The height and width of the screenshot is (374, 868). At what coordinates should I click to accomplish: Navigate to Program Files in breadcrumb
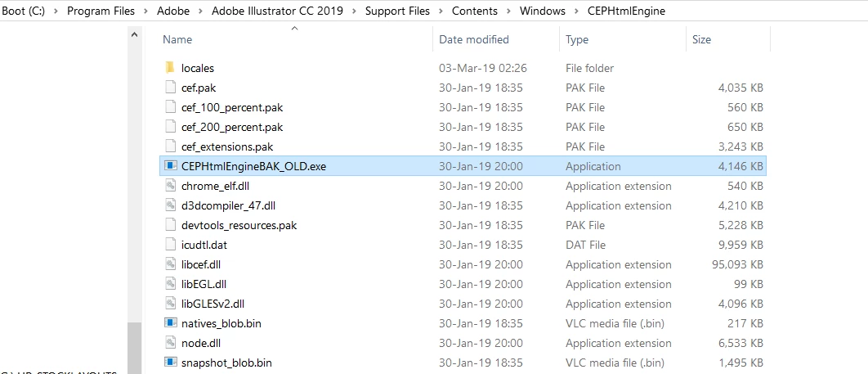pos(99,11)
